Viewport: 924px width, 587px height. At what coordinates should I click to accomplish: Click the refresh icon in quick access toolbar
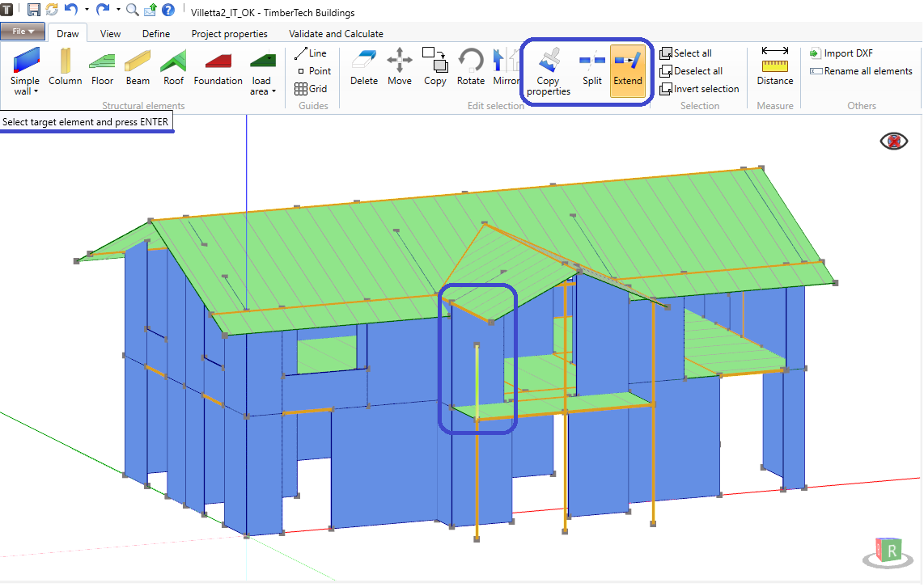pyautogui.click(x=52, y=10)
